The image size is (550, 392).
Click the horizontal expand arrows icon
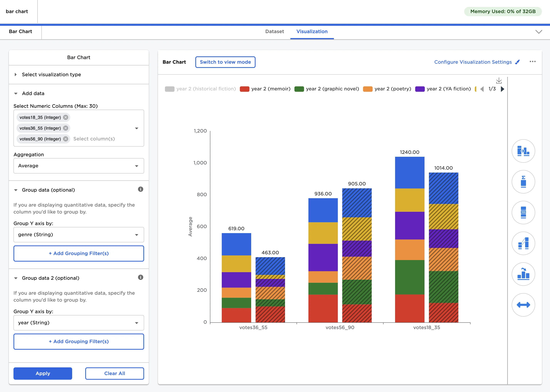point(523,305)
